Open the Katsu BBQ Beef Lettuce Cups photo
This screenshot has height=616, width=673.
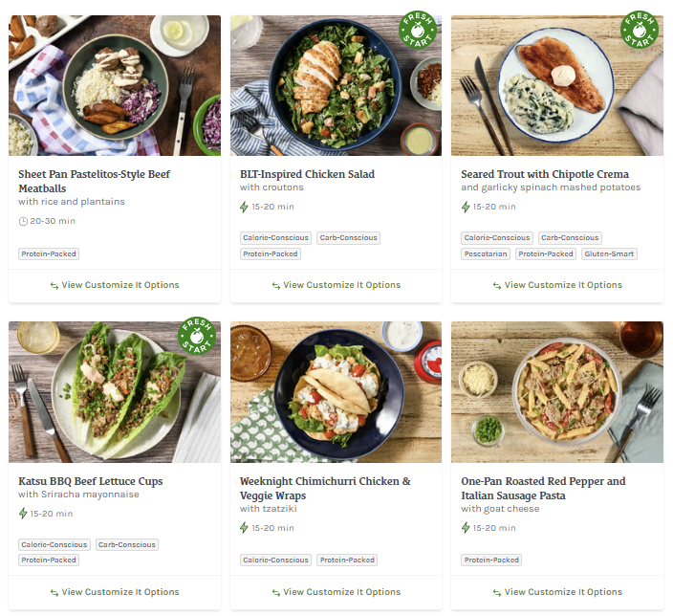pyautogui.click(x=115, y=392)
